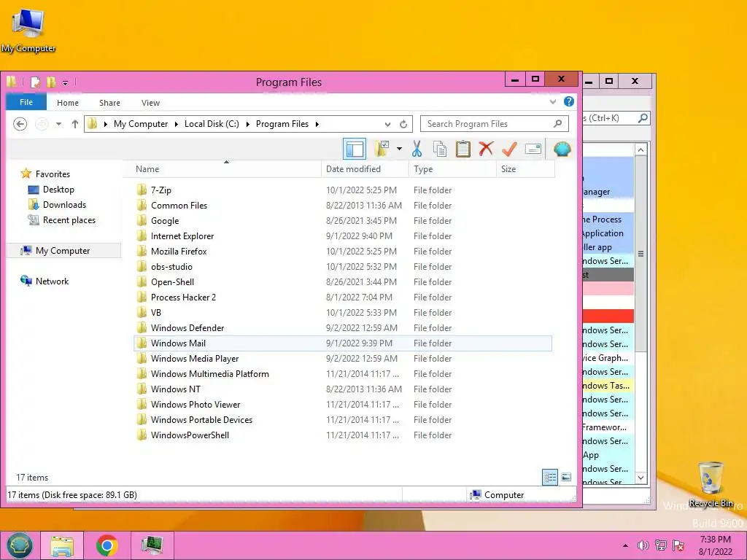Select the Google folder icon
The height and width of the screenshot is (560, 747).
point(142,220)
